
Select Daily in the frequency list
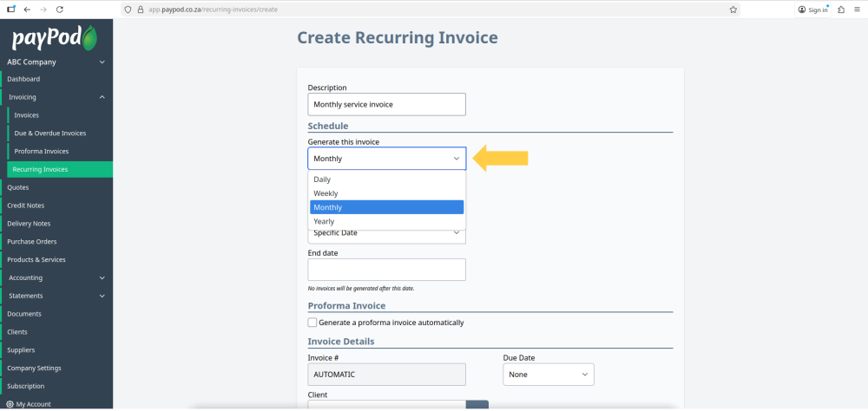click(387, 179)
